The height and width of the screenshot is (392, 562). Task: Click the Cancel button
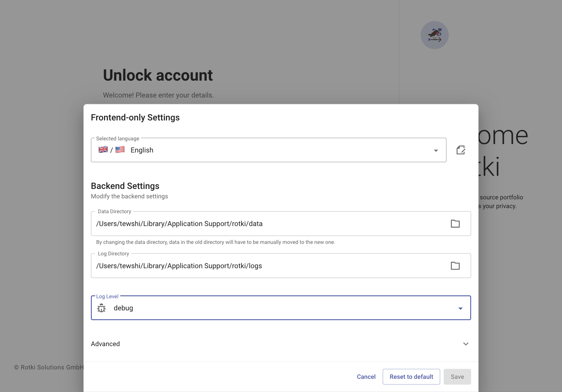click(366, 376)
